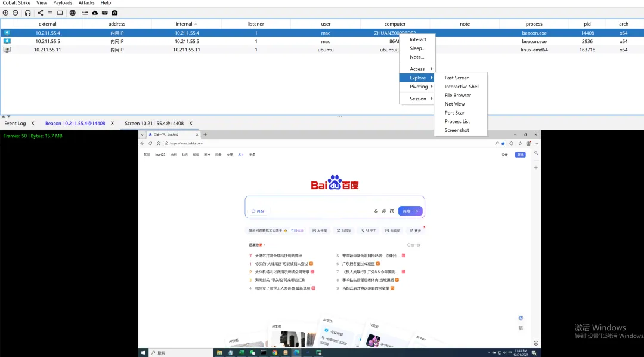Expand the Session submenu
The image size is (644, 357).
click(417, 99)
